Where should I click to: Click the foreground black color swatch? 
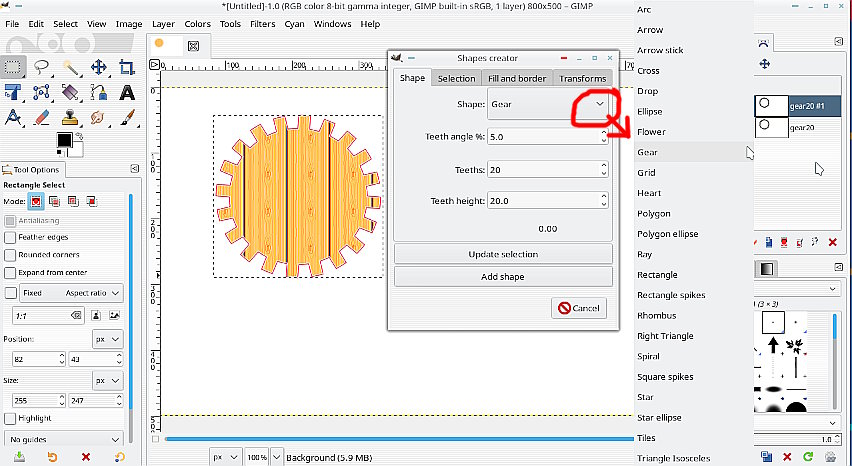pyautogui.click(x=64, y=140)
